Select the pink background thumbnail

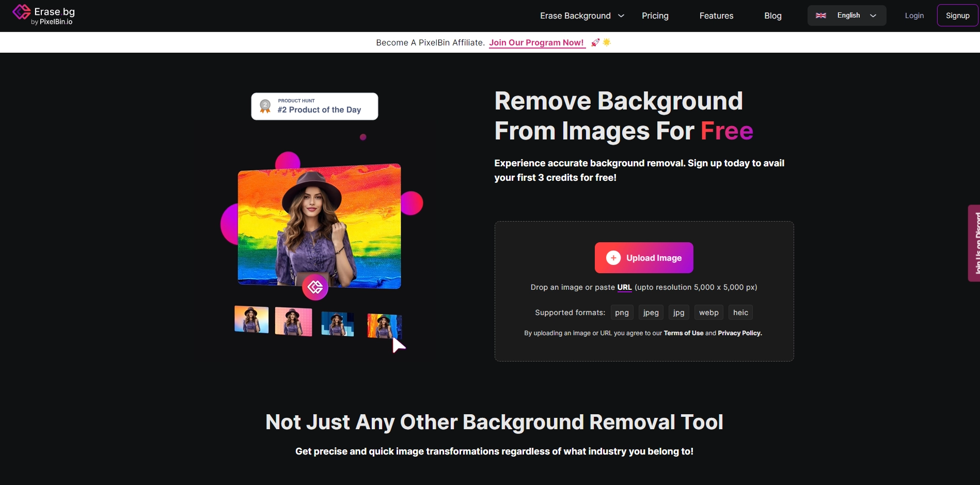(x=293, y=321)
